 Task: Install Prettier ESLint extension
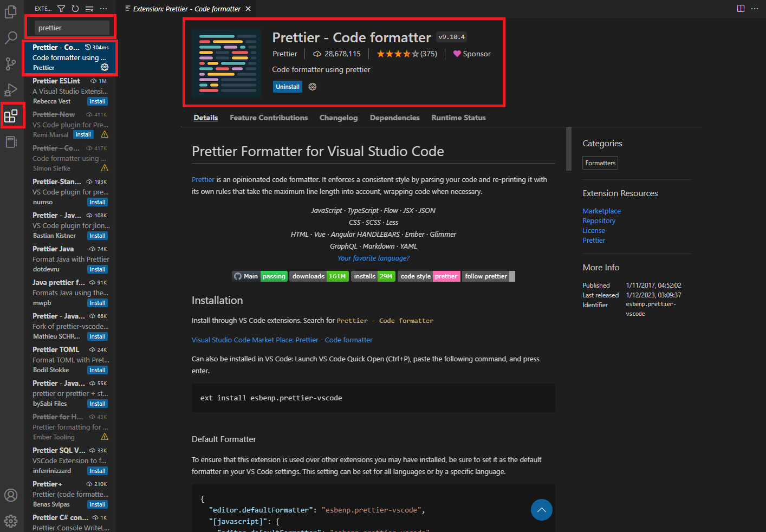(98, 101)
